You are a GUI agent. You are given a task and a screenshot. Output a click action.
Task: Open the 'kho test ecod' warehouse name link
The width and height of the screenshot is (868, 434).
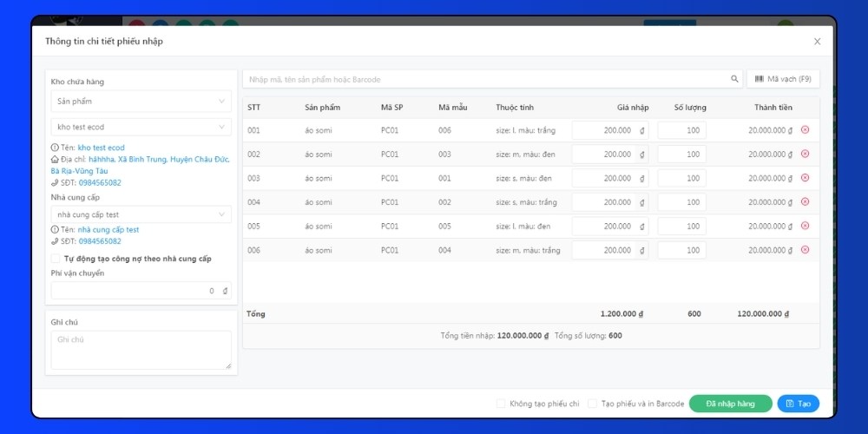click(101, 148)
